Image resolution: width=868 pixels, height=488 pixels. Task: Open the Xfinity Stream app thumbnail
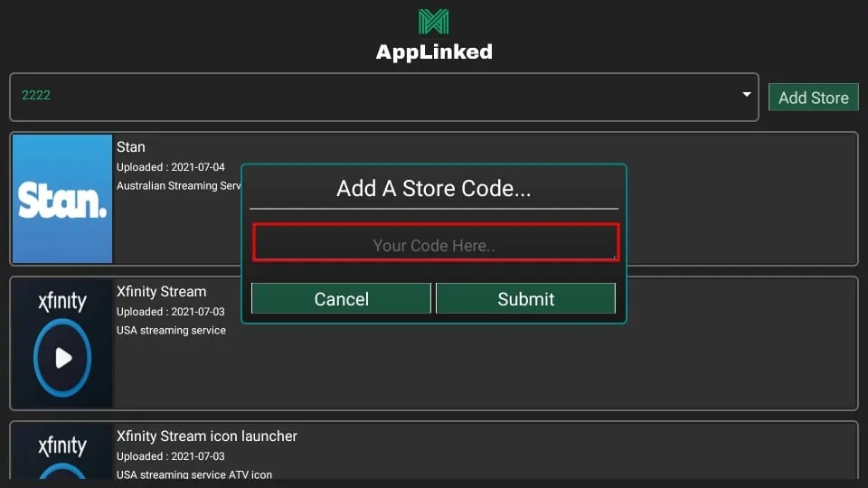pos(62,343)
